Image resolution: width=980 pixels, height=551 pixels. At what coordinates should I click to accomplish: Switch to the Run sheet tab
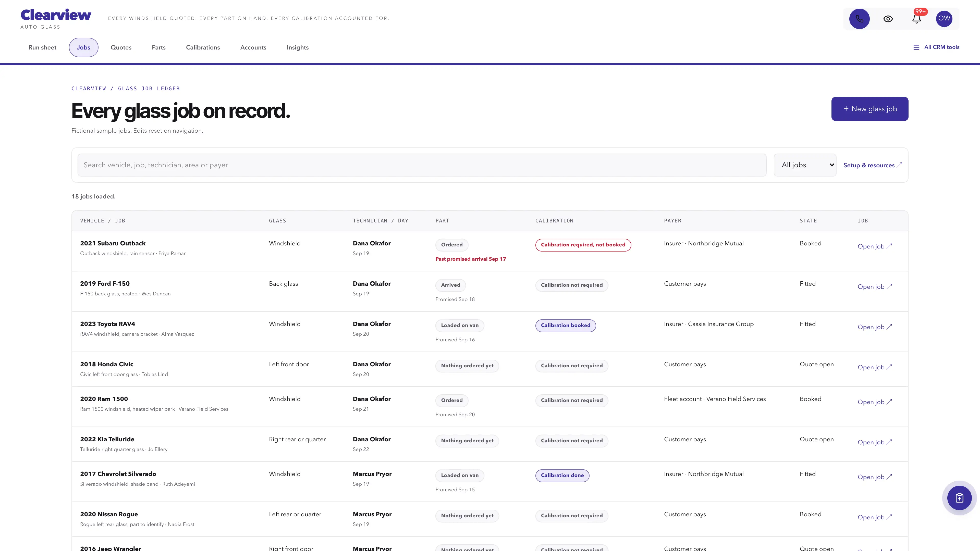[x=42, y=47]
